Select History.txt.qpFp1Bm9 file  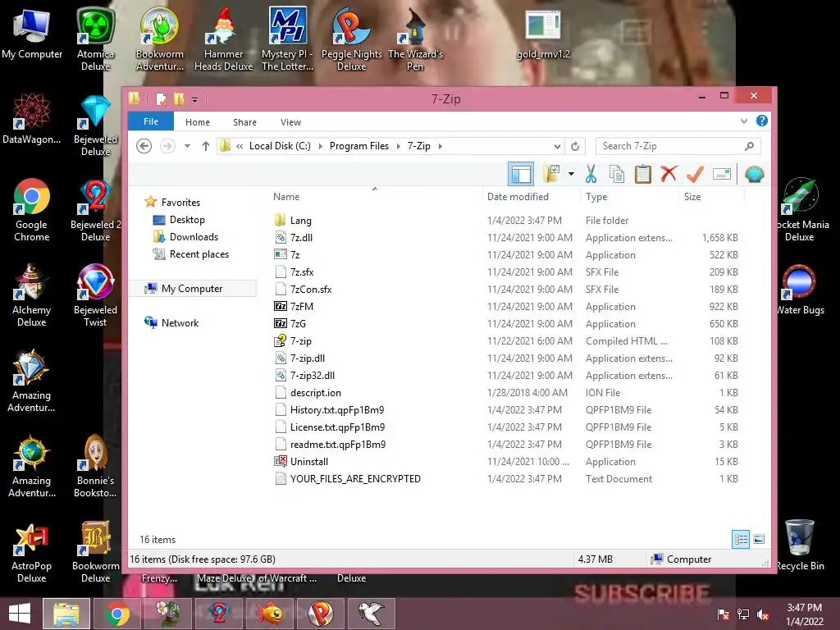[337, 410]
